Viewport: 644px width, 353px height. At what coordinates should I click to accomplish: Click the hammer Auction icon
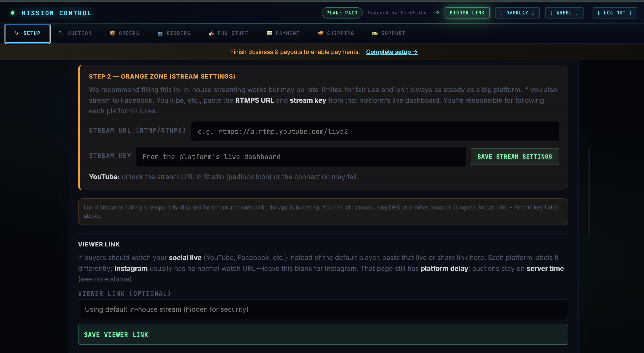(61, 33)
